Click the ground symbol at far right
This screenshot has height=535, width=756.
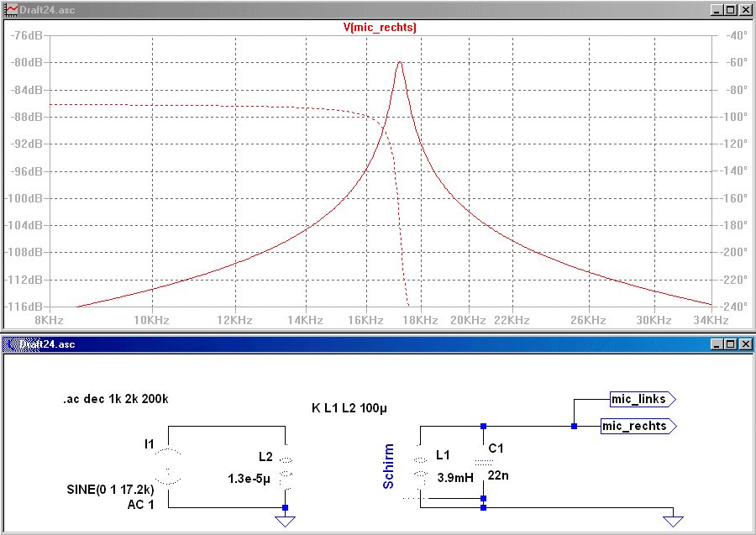[673, 521]
